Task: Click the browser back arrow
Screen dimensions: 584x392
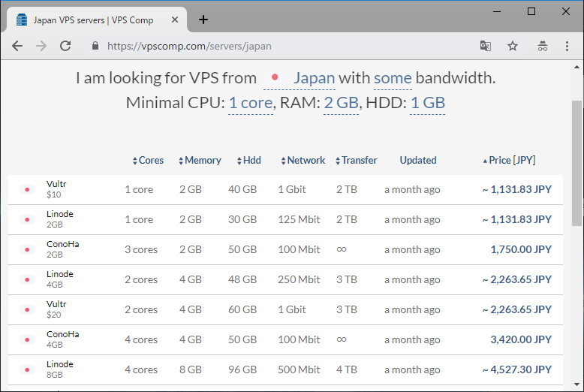Action: (17, 46)
